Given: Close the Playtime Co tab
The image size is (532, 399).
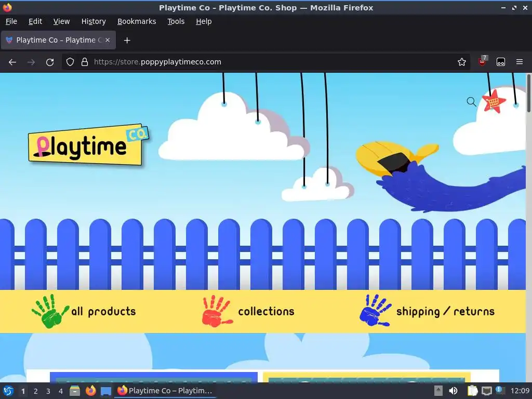Looking at the screenshot, I should click(108, 40).
